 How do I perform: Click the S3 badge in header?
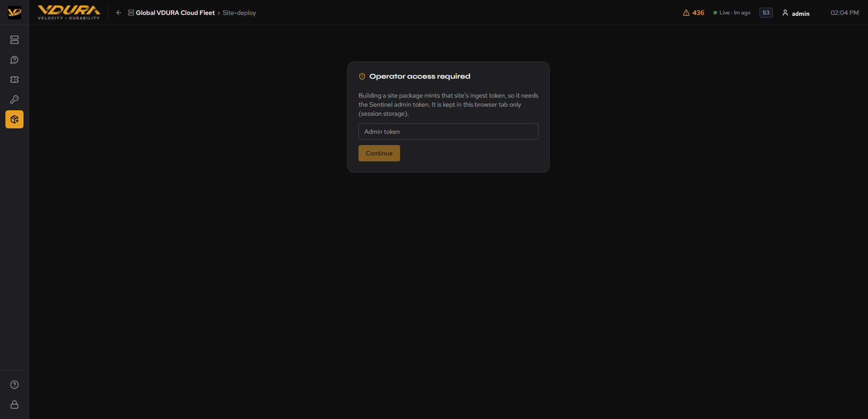coord(766,13)
